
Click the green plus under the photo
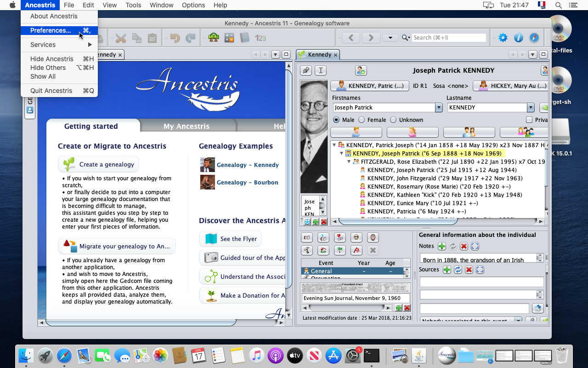click(x=316, y=222)
